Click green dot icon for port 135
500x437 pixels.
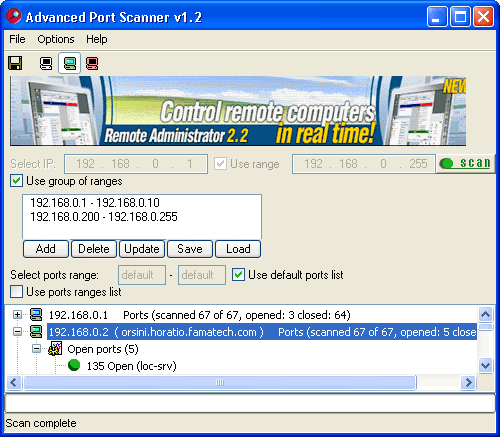[x=74, y=365]
